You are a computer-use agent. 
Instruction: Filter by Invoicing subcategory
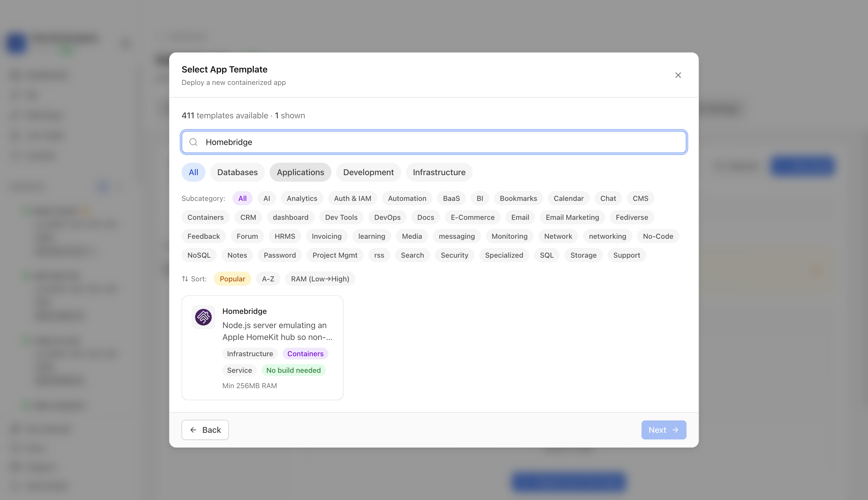(327, 236)
